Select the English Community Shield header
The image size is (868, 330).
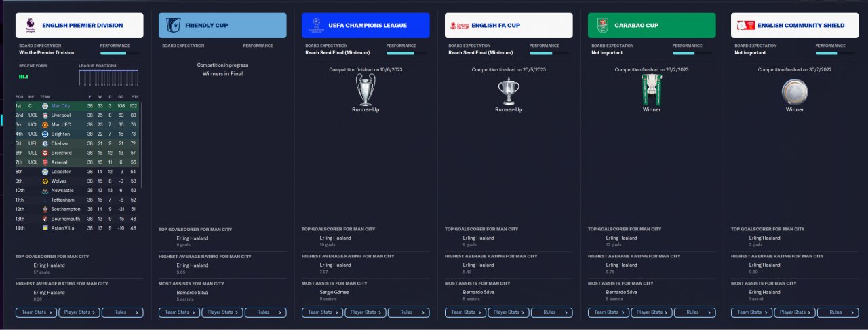pyautogui.click(x=795, y=25)
